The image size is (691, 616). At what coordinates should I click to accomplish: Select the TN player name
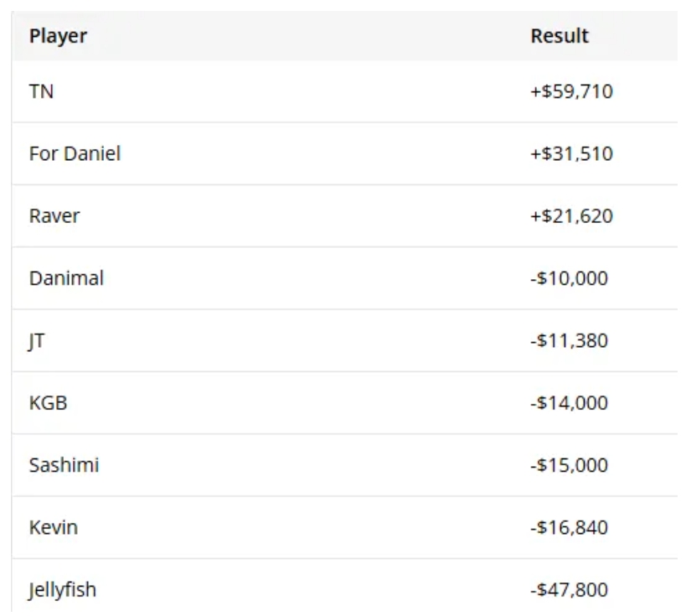[41, 91]
